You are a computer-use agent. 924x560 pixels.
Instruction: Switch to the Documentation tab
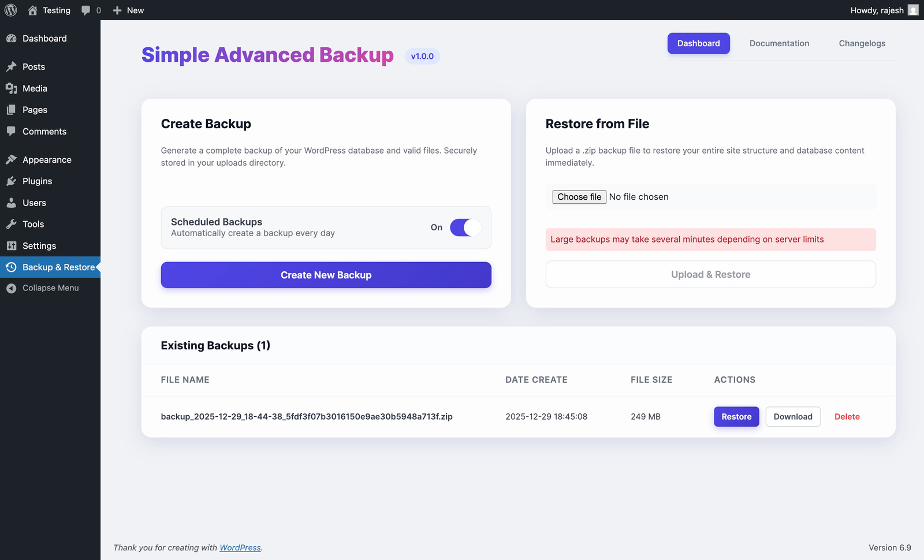pos(779,43)
